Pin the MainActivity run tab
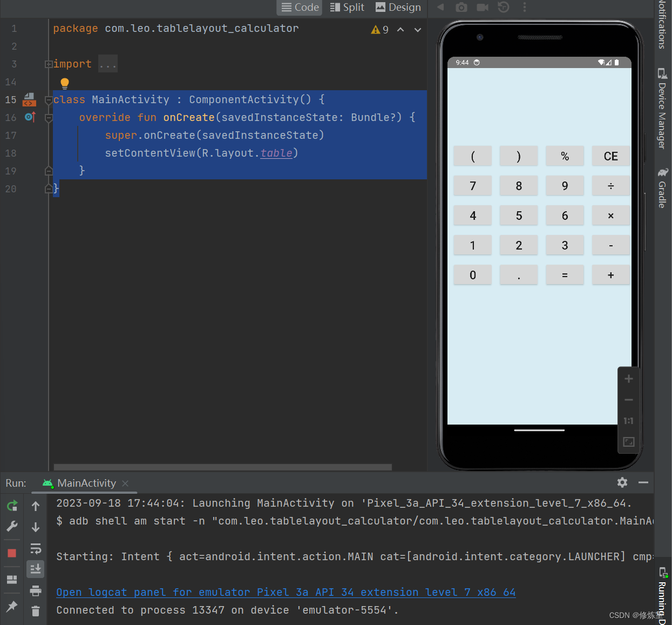The width and height of the screenshot is (672, 625). [12, 607]
